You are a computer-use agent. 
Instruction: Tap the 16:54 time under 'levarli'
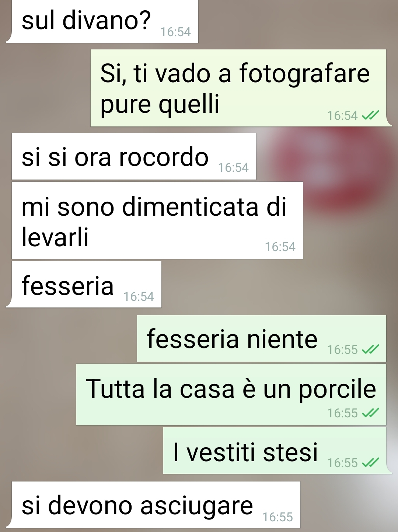point(280,247)
